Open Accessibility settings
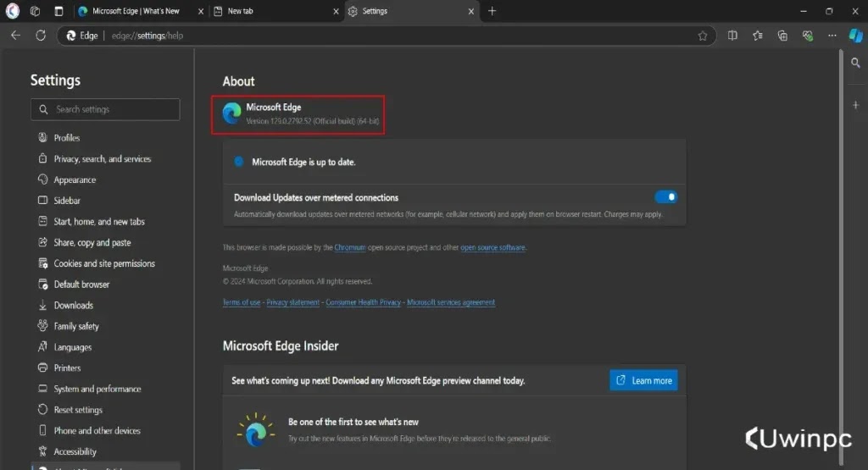This screenshot has height=470, width=868. pos(75,451)
